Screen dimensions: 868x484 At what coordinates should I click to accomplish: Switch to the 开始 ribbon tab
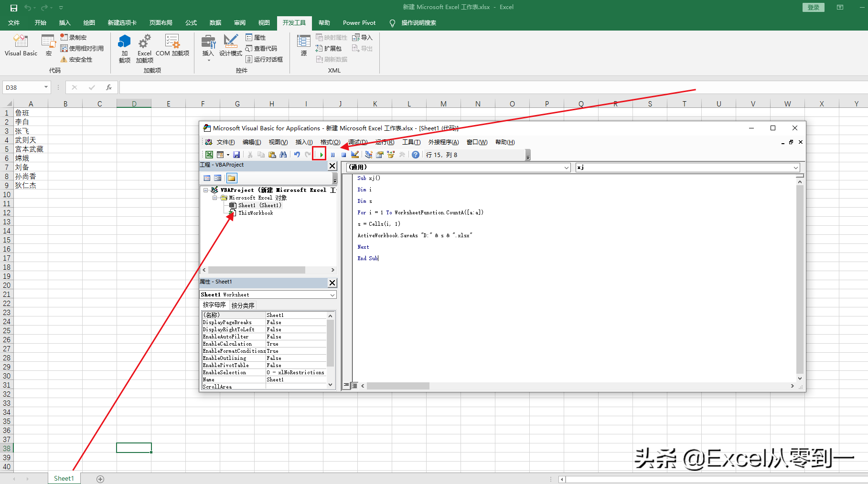pyautogui.click(x=41, y=22)
